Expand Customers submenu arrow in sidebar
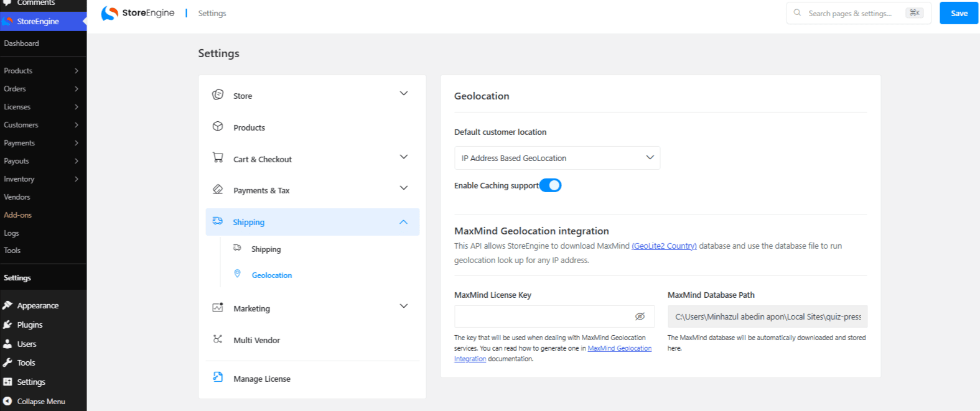The image size is (980, 411). (77, 125)
